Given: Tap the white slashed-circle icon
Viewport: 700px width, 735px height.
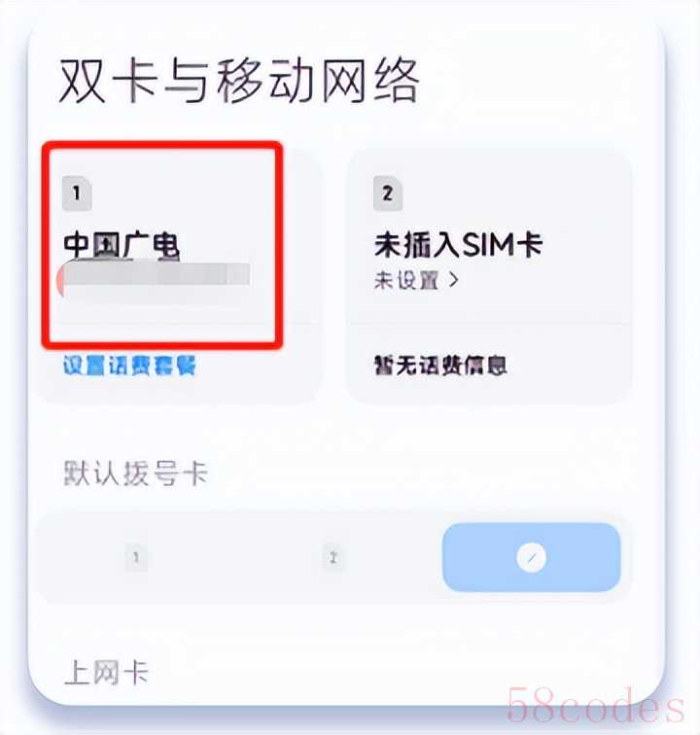Looking at the screenshot, I should (531, 557).
